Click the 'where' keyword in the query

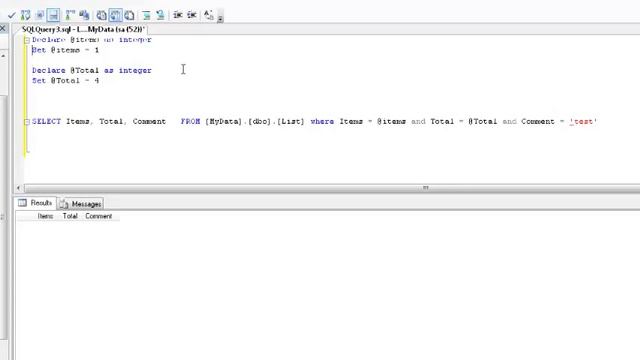(322, 122)
